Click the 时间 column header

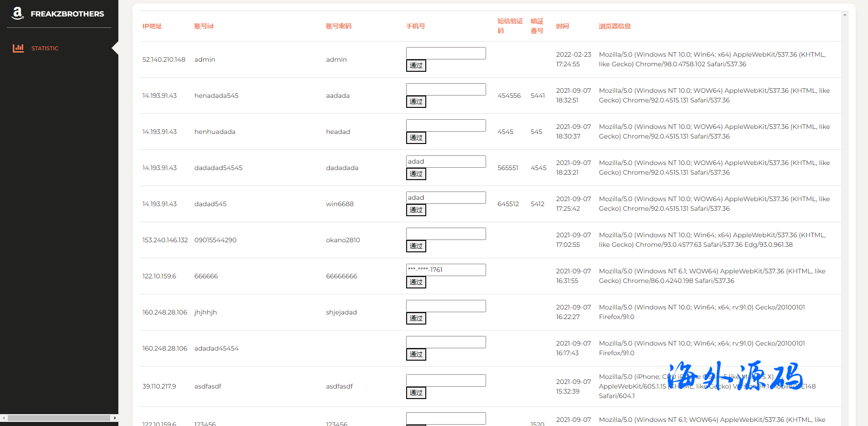tap(562, 26)
